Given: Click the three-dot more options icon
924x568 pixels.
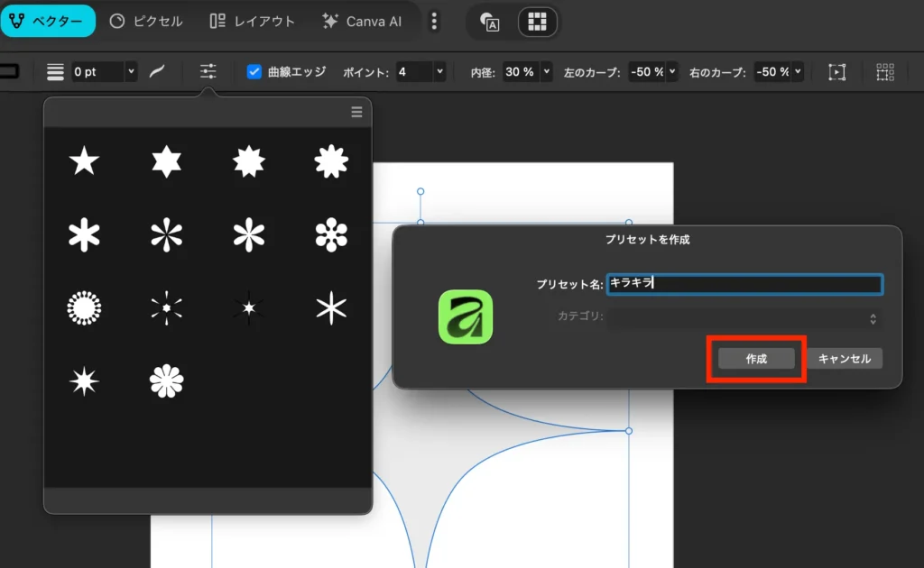Looking at the screenshot, I should 434,21.
